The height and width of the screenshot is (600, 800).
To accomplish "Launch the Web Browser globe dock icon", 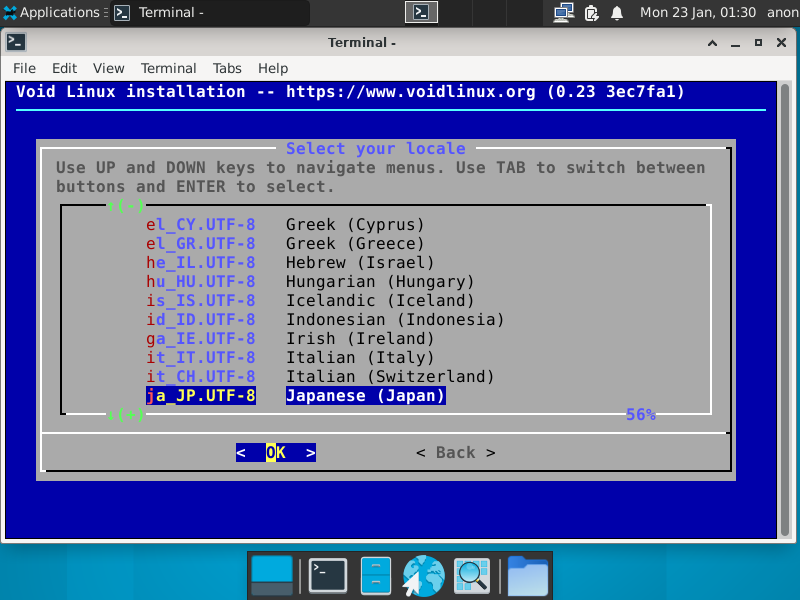I will pyautogui.click(x=423, y=576).
